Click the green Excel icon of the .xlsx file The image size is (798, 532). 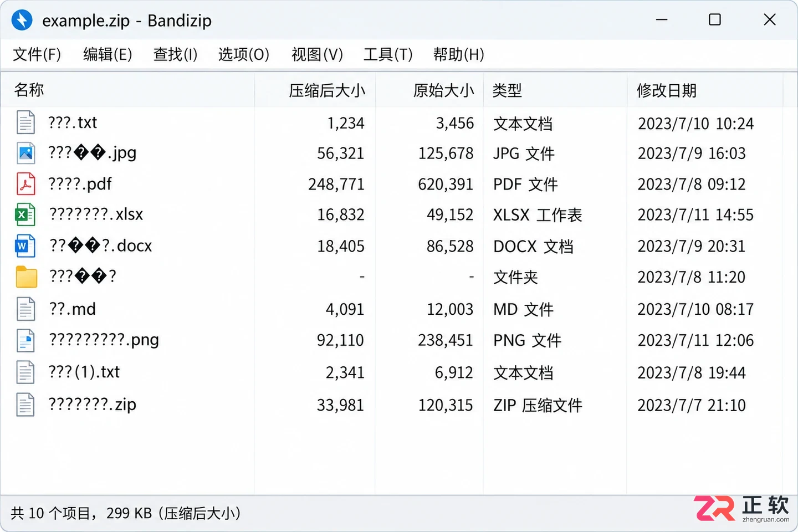[x=25, y=214]
